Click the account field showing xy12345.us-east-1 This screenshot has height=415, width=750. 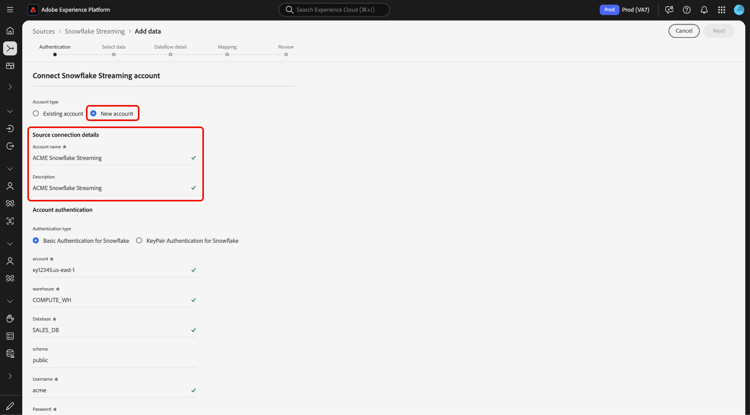[114, 270]
